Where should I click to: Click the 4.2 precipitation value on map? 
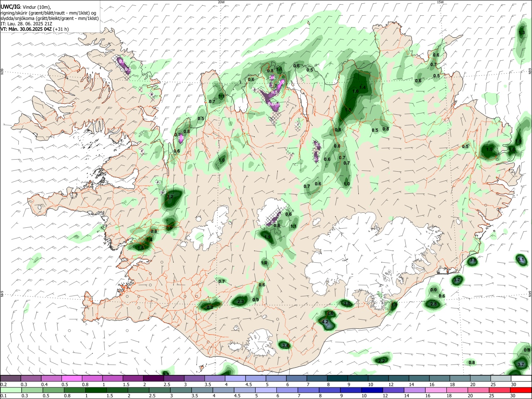tap(325, 322)
